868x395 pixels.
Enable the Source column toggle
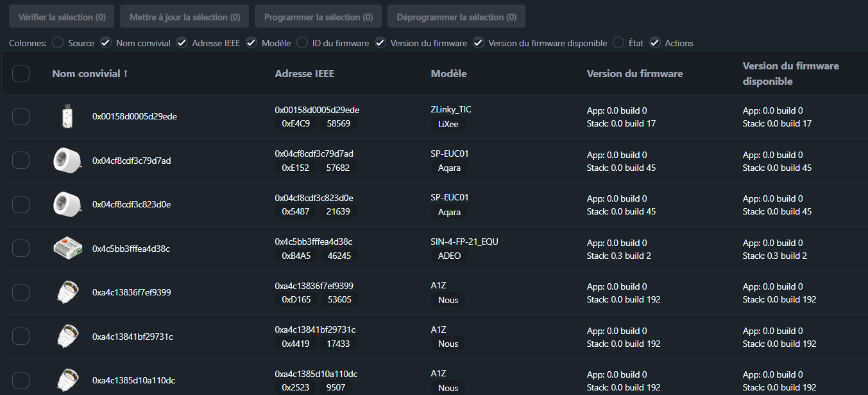[x=58, y=43]
